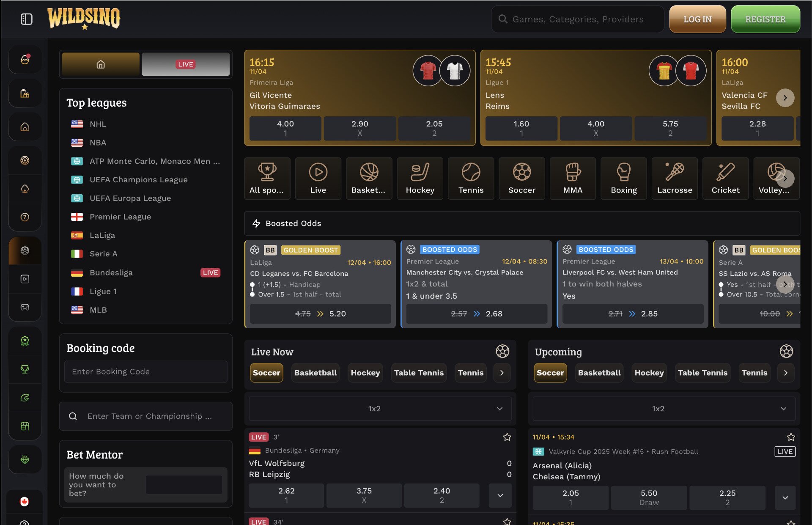Click the right arrow on the Valencia match card
This screenshot has height=525, width=812.
pos(785,98)
